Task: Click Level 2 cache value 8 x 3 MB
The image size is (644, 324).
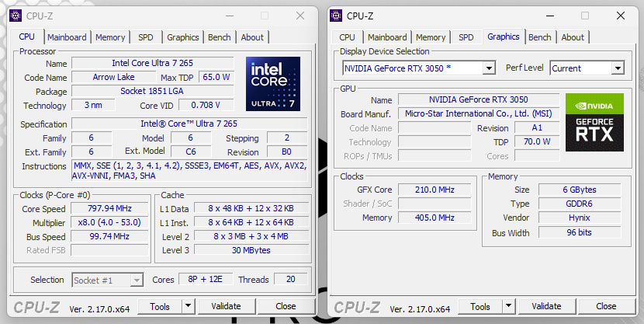Action: coord(251,236)
